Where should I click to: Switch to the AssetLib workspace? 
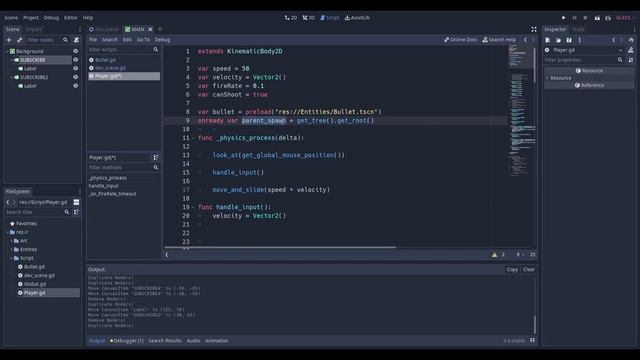pyautogui.click(x=357, y=18)
